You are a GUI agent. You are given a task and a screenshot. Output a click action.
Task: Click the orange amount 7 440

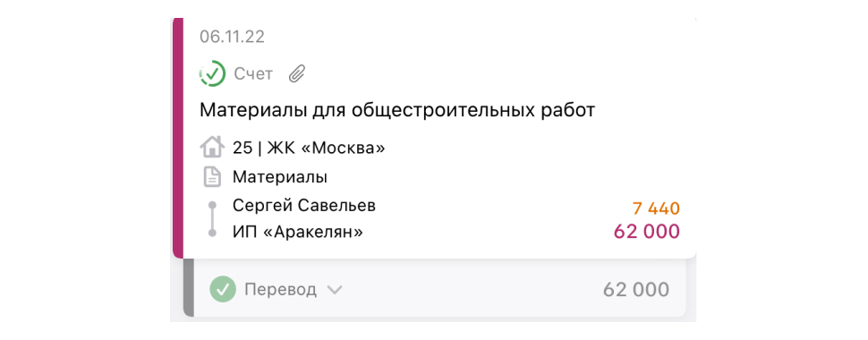point(656,208)
